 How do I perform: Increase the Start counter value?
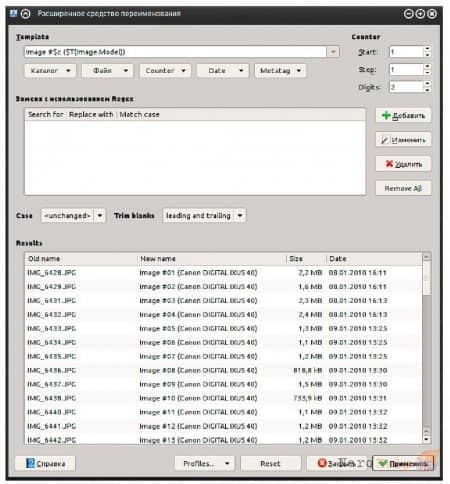(x=427, y=49)
